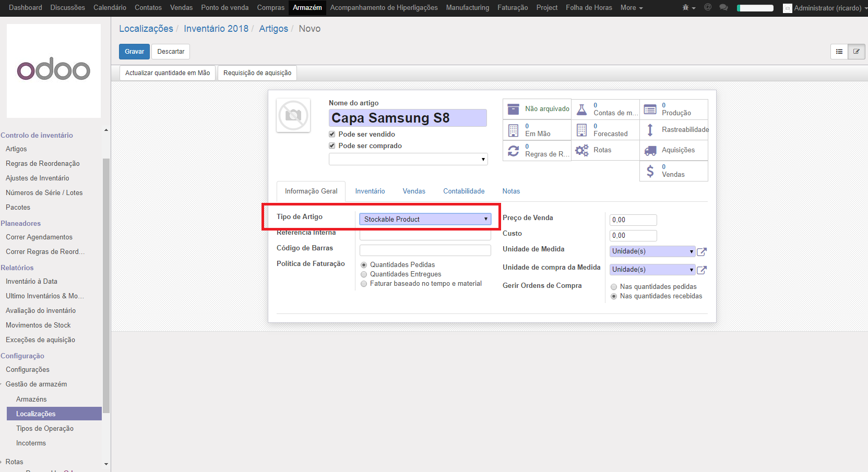Click the Preço de Venda input field
The height and width of the screenshot is (472, 868).
(633, 220)
